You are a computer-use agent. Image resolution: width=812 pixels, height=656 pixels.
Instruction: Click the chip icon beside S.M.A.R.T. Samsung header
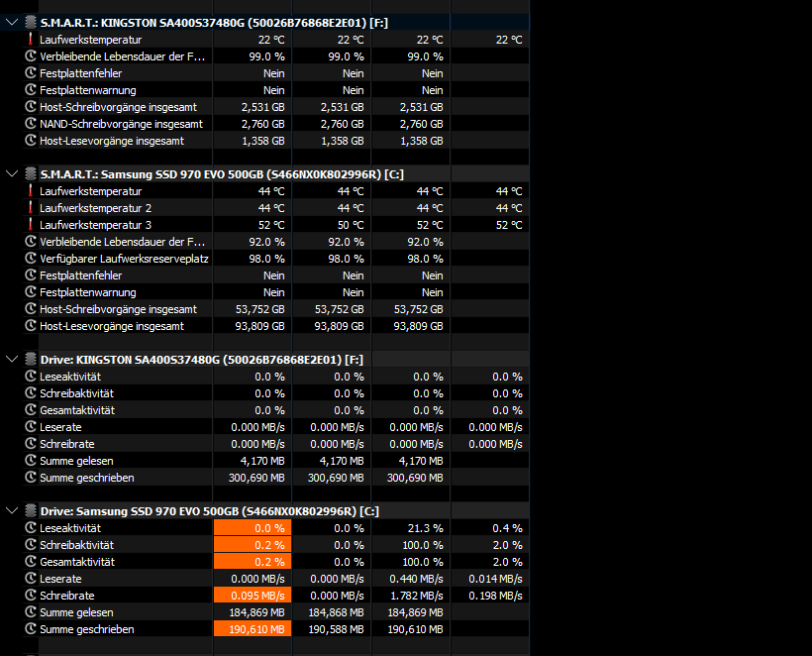point(31,174)
